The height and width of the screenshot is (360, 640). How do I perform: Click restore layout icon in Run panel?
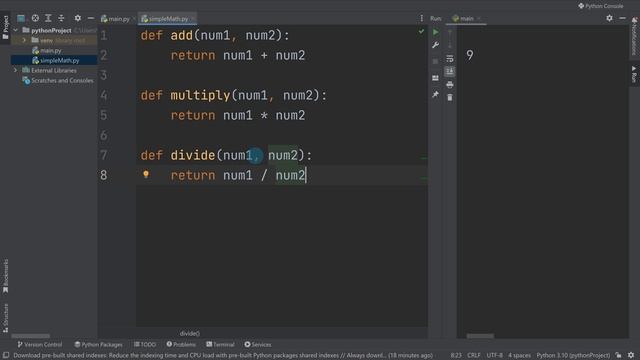tap(436, 78)
